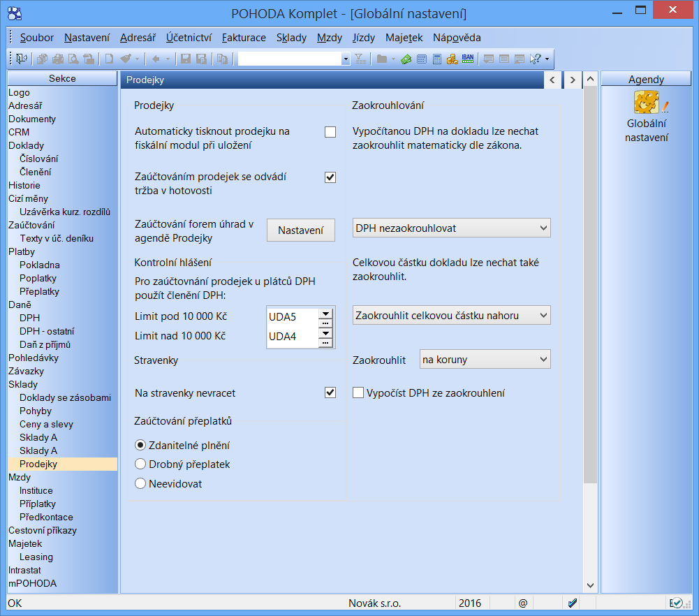The height and width of the screenshot is (616, 699).
Task: Enable automatic printing to fiscal module checkbox
Action: click(330, 132)
